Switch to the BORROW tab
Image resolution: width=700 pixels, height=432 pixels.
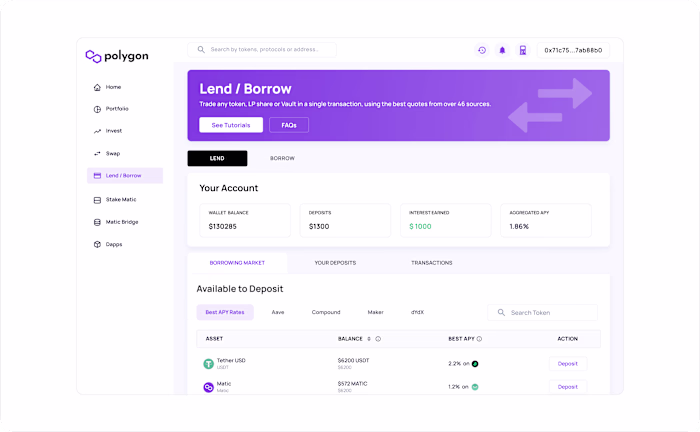(282, 158)
